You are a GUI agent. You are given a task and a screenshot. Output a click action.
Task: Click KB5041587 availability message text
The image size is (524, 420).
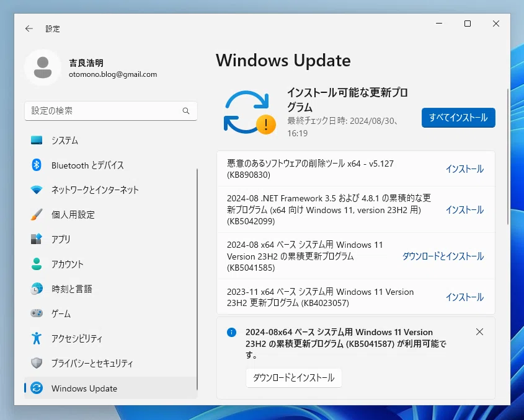pos(346,344)
